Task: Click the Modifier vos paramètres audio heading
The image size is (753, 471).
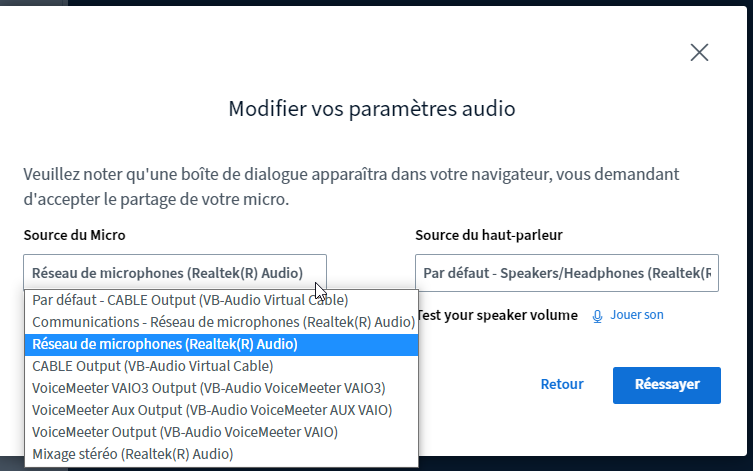Action: [372, 109]
